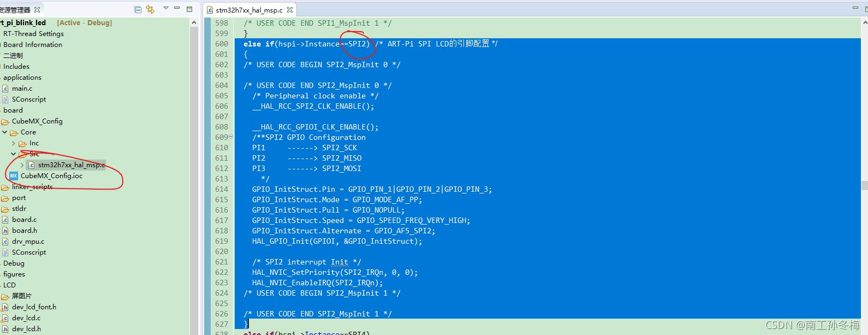Click the editor vertical scrollbar marker

pos(864,186)
